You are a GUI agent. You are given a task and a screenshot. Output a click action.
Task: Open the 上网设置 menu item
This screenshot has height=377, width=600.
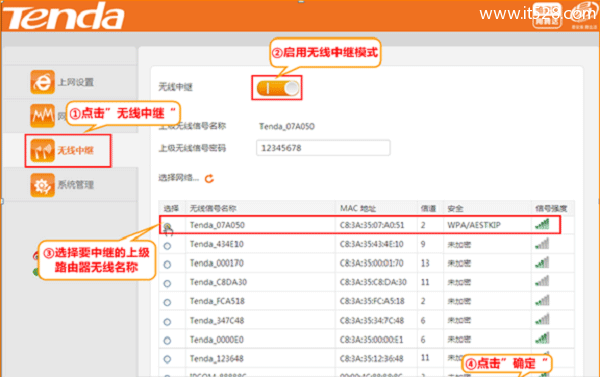click(75, 82)
